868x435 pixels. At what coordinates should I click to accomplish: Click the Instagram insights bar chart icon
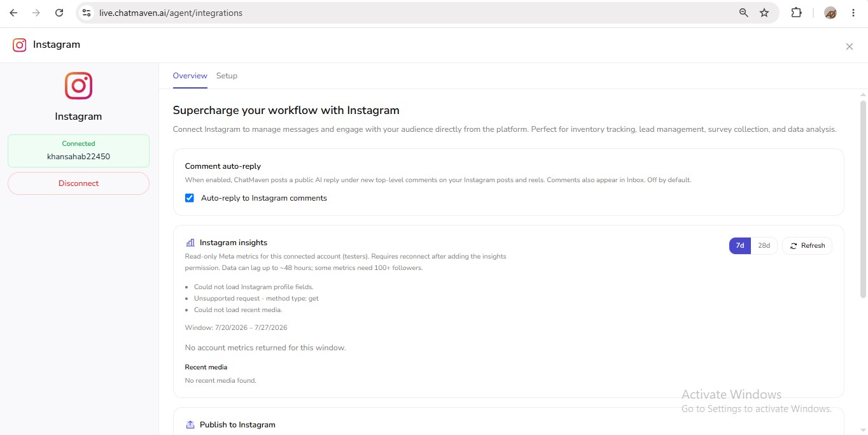[x=190, y=243]
